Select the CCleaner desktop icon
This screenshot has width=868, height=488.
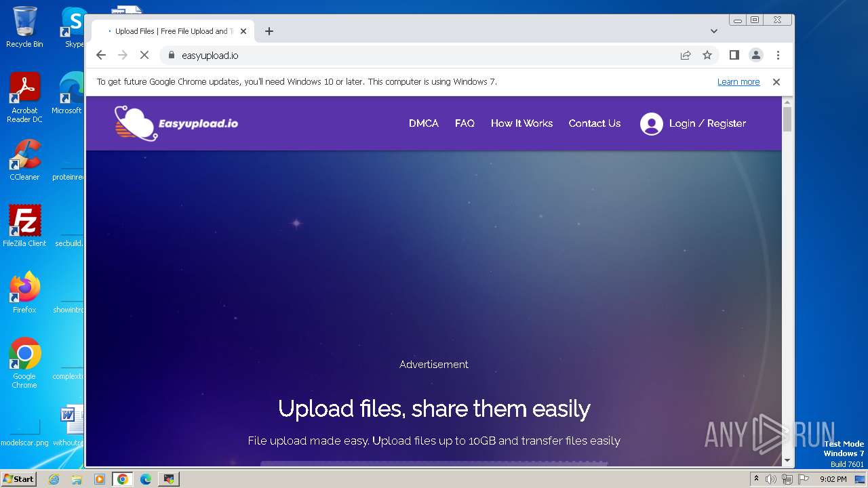pyautogui.click(x=24, y=160)
